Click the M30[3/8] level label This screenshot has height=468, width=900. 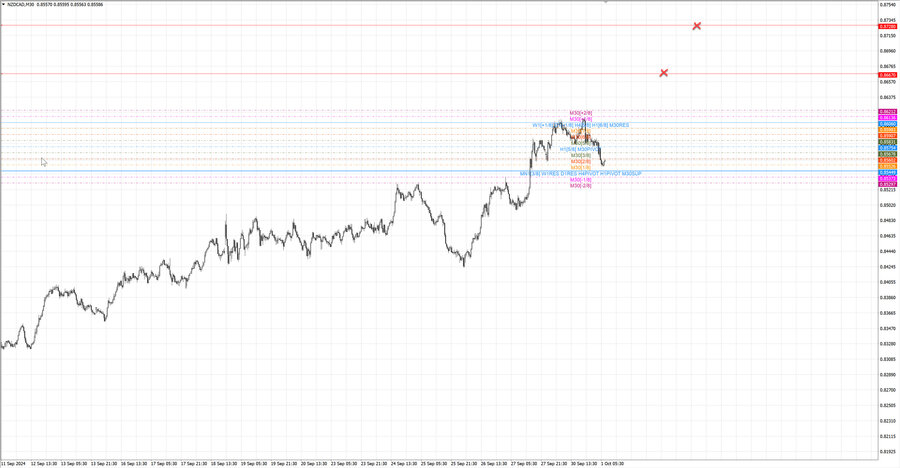[581, 155]
